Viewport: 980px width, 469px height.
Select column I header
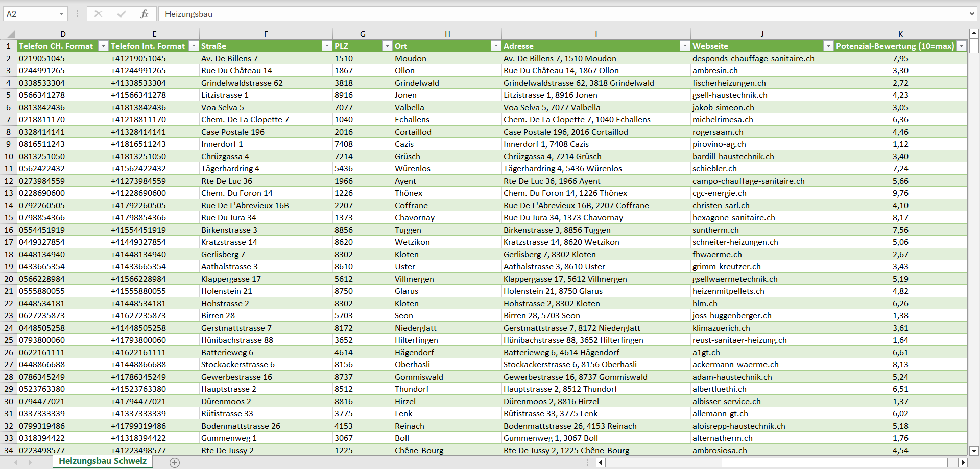click(596, 34)
